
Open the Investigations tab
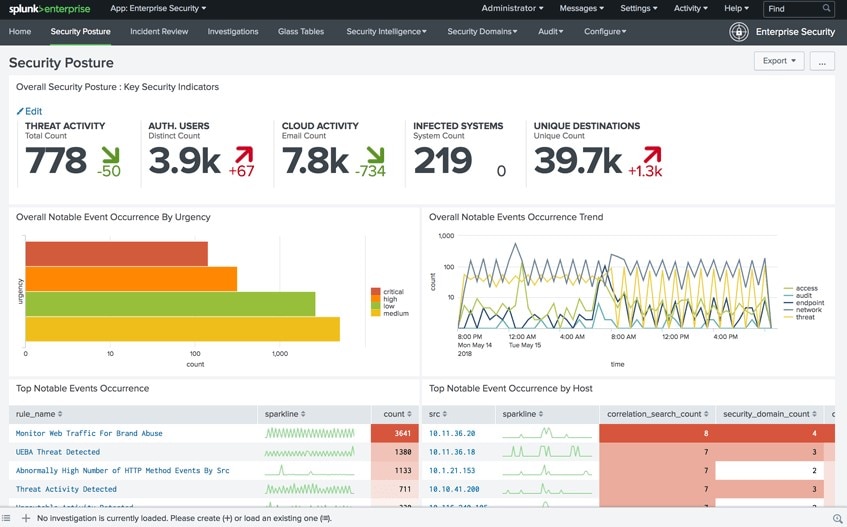click(x=233, y=31)
